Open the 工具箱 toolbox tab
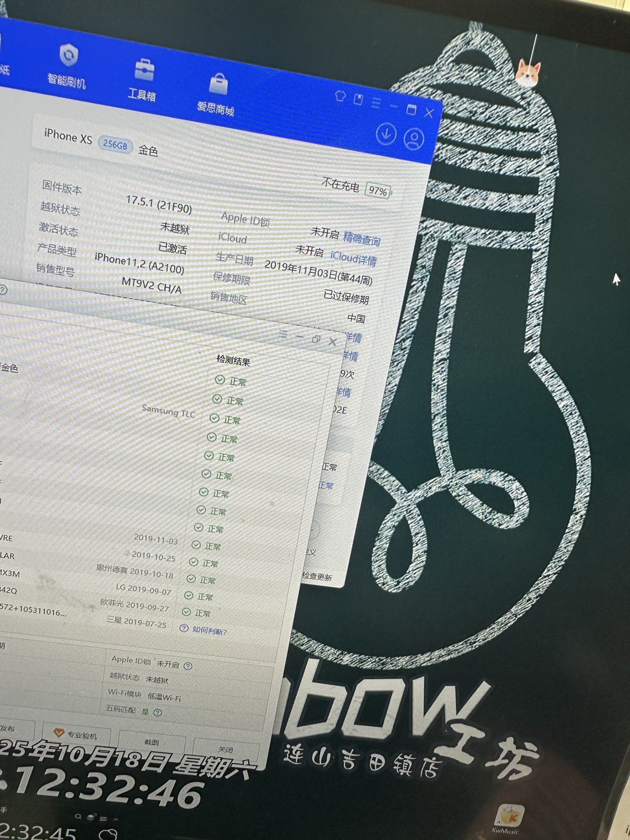The height and width of the screenshot is (840, 630). coord(143,80)
